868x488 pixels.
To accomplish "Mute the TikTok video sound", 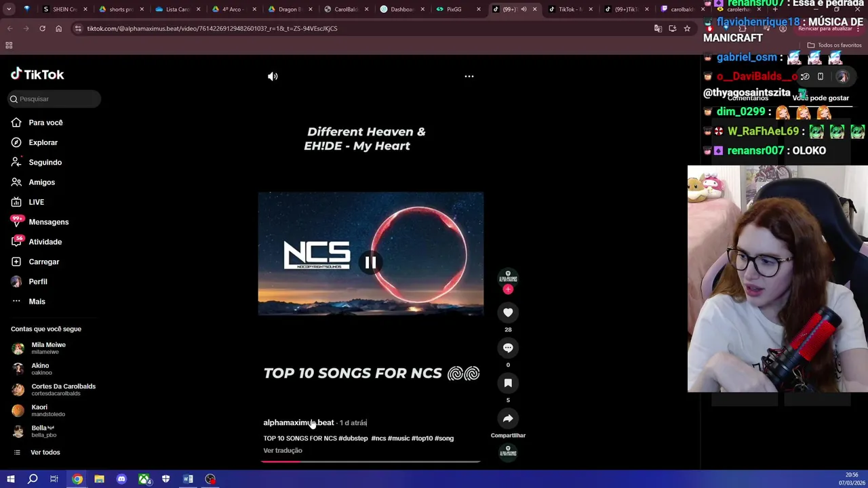I will coord(273,77).
